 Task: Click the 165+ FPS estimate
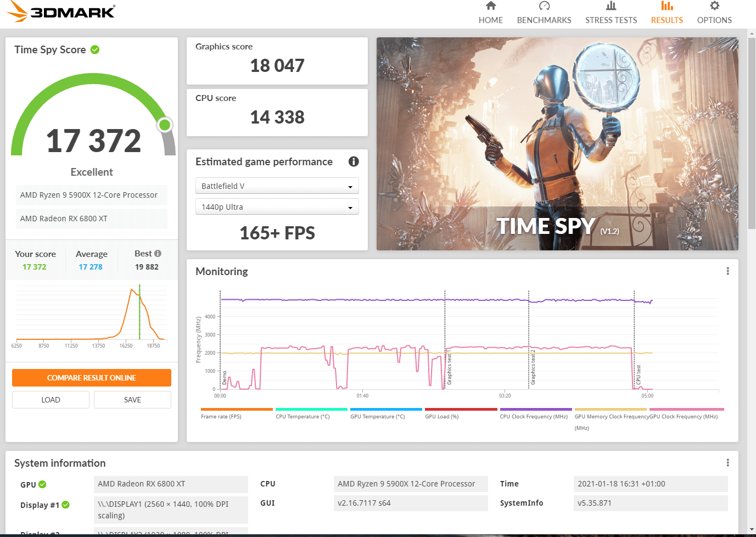(x=277, y=233)
